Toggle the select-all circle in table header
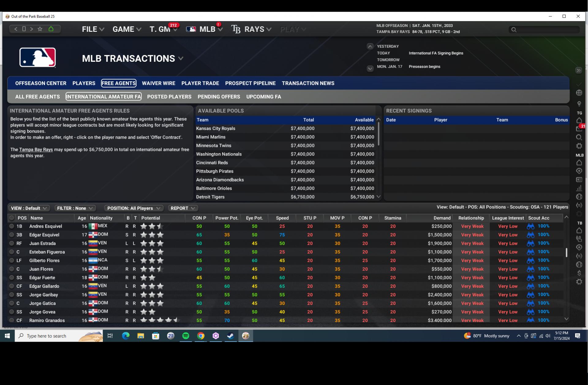The height and width of the screenshot is (385, 588). (12, 218)
